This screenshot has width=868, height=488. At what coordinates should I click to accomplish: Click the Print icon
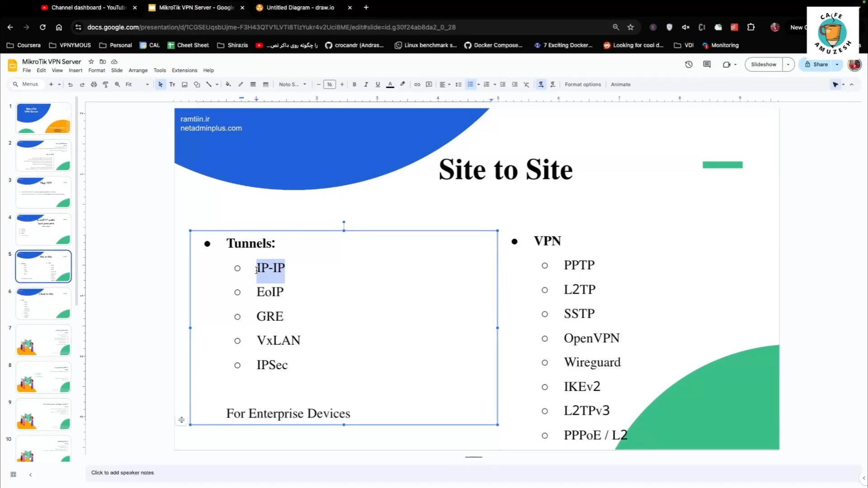[94, 84]
